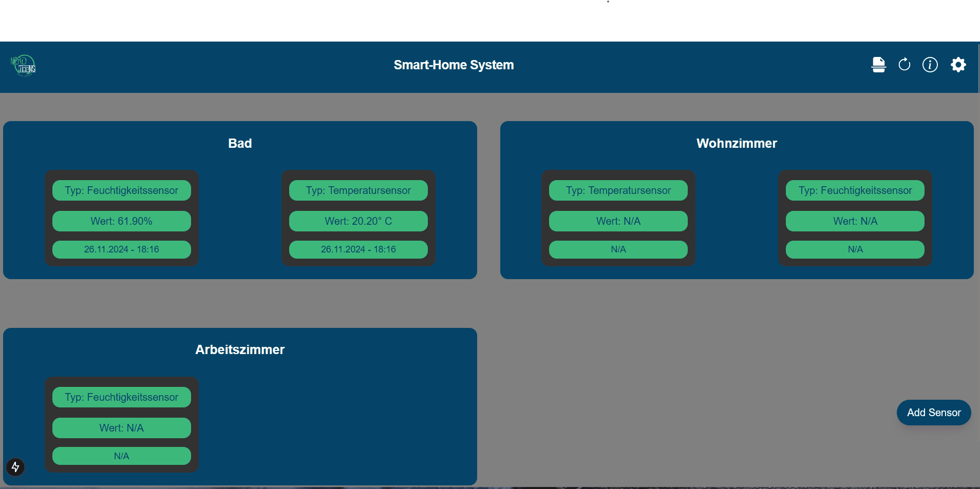Click the Nerd Teens logo in header
Screen dimensions: 980x489
[x=23, y=65]
